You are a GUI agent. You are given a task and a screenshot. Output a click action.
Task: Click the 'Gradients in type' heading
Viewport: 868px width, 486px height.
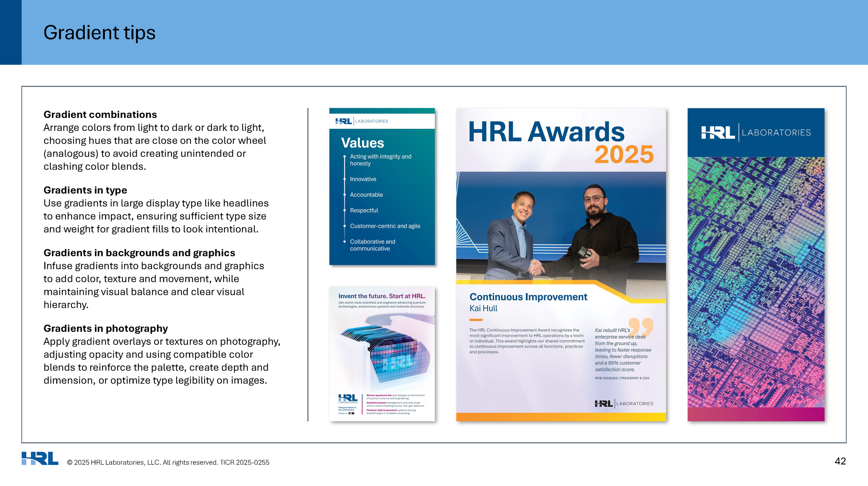pyautogui.click(x=85, y=190)
